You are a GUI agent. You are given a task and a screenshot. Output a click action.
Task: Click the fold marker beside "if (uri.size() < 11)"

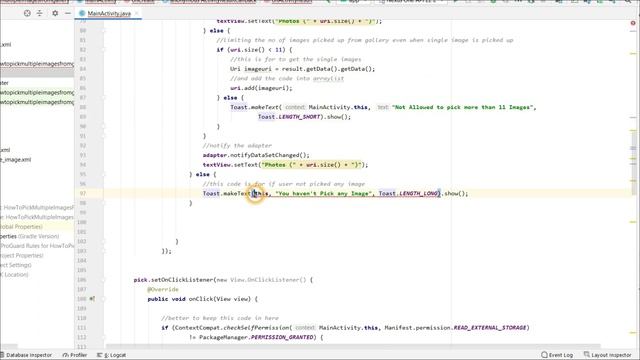103,50
